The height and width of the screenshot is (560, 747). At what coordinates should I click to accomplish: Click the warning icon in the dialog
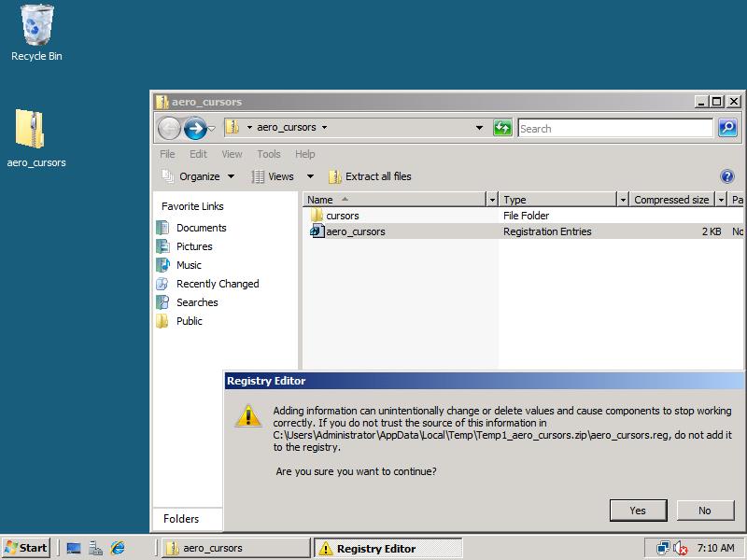(248, 416)
